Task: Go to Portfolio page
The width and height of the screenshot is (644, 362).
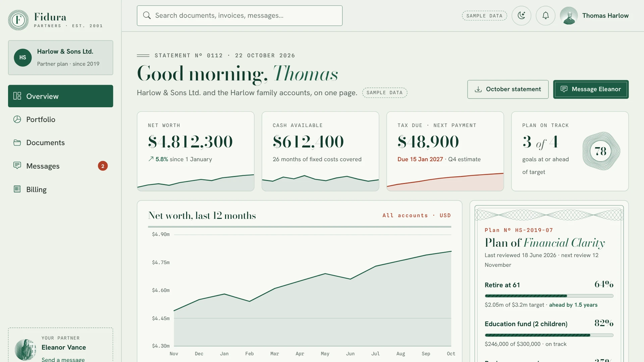Action: pos(60,119)
